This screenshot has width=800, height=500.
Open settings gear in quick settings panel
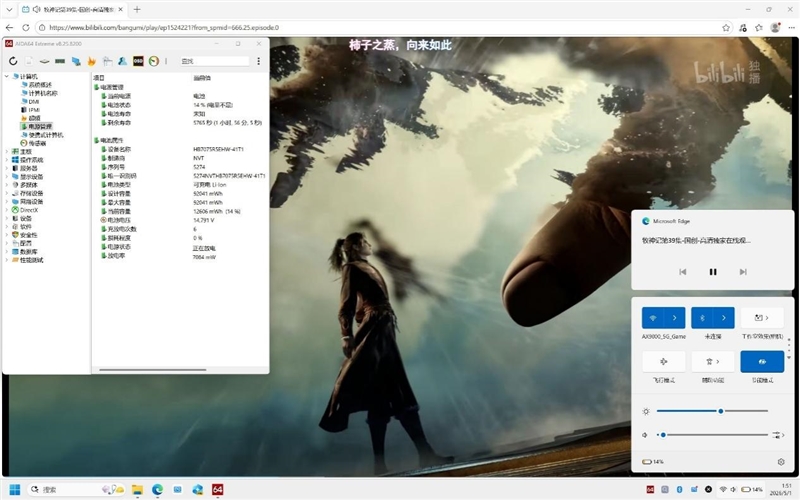[x=781, y=462]
